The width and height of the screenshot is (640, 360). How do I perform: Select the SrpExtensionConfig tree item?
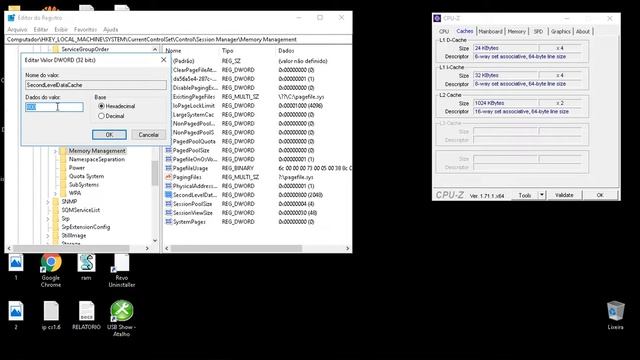[x=85, y=227]
